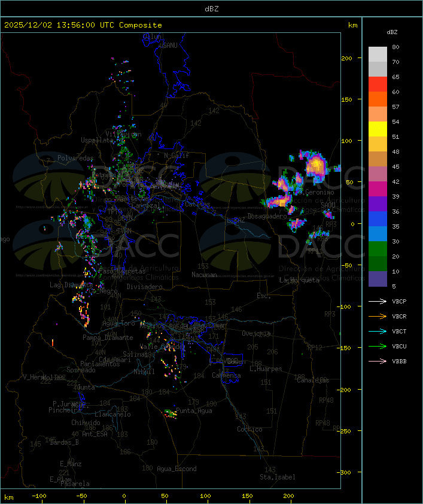Click the Canalejas place label
Screen dimensions: 423x504
coord(313,381)
